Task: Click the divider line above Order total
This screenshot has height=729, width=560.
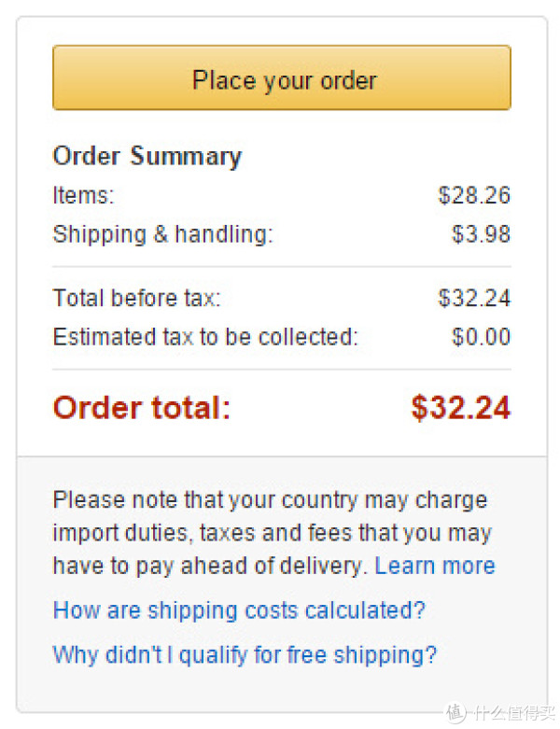Action: pyautogui.click(x=282, y=370)
